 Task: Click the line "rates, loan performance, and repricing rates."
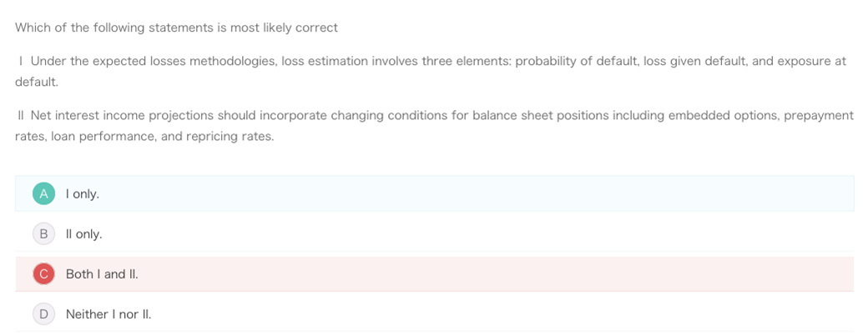[x=144, y=137]
